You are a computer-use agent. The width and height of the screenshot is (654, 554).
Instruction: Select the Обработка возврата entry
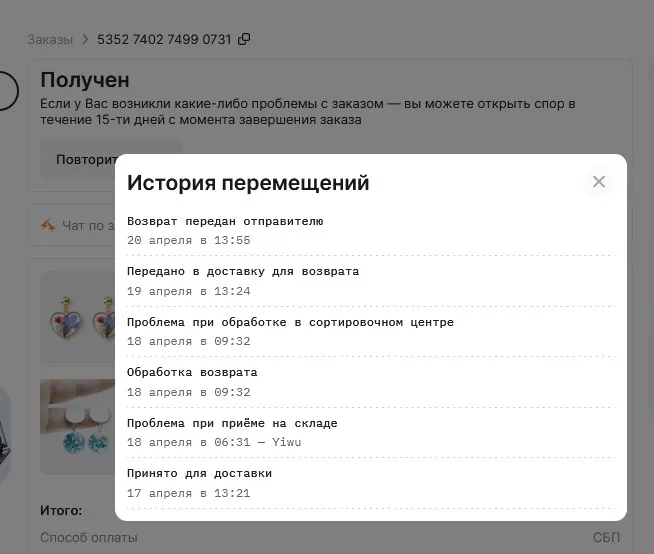192,373
